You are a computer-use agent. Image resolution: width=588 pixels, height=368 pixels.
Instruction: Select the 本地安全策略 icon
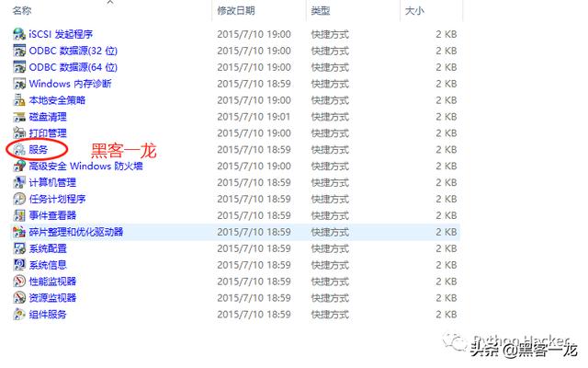[19, 100]
